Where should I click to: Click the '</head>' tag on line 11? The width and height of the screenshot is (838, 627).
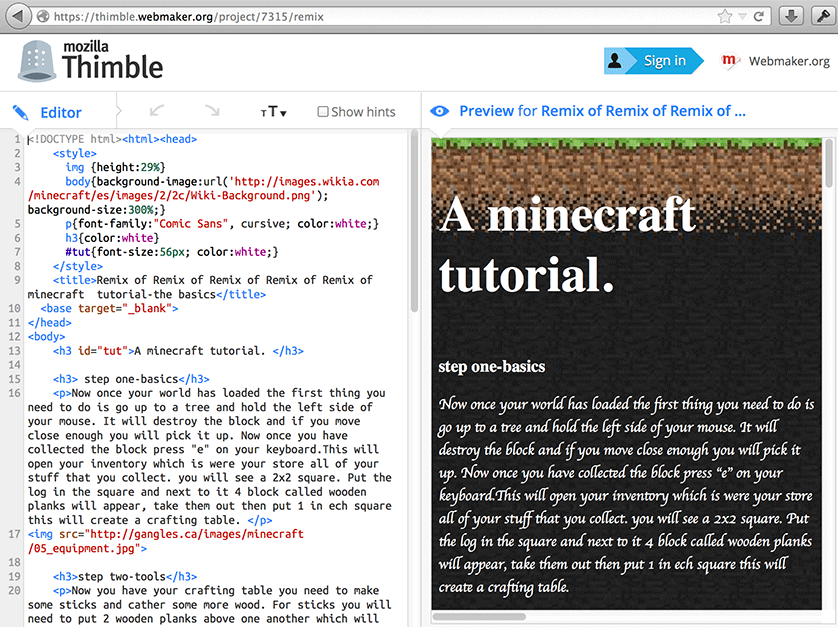pos(50,322)
